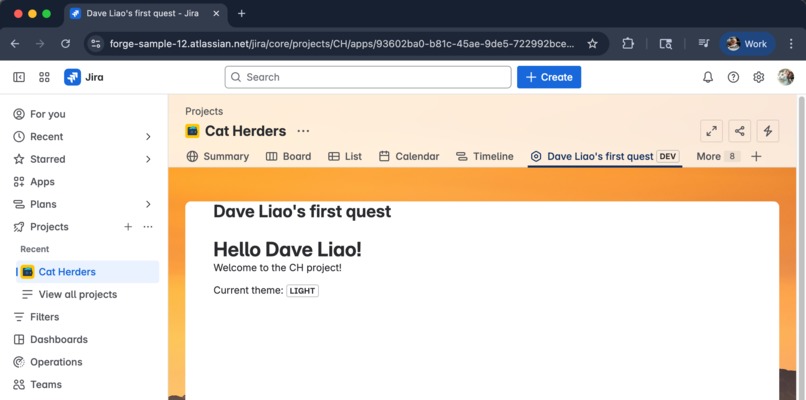Collapse the sidebar panel icon

coord(19,77)
